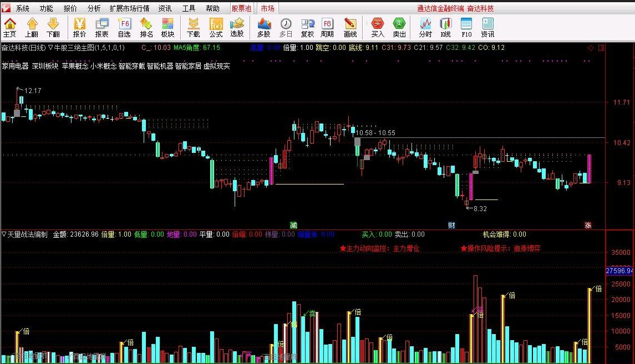Expand 天量战法编制 indicator dropdown

(x=4, y=234)
